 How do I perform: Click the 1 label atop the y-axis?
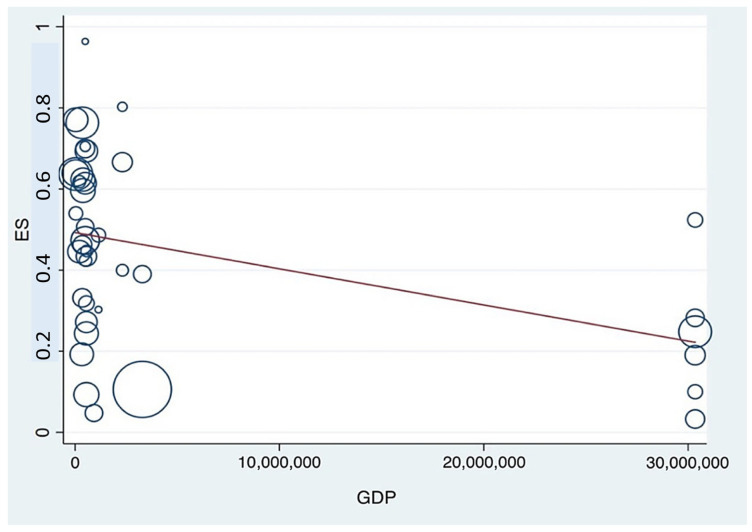[x=43, y=26]
